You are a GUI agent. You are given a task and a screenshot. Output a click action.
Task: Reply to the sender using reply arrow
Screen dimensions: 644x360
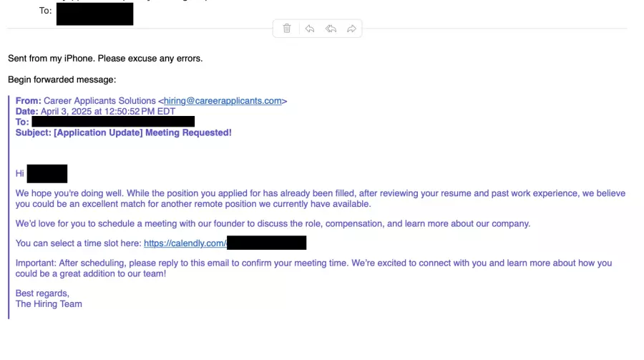pos(310,29)
